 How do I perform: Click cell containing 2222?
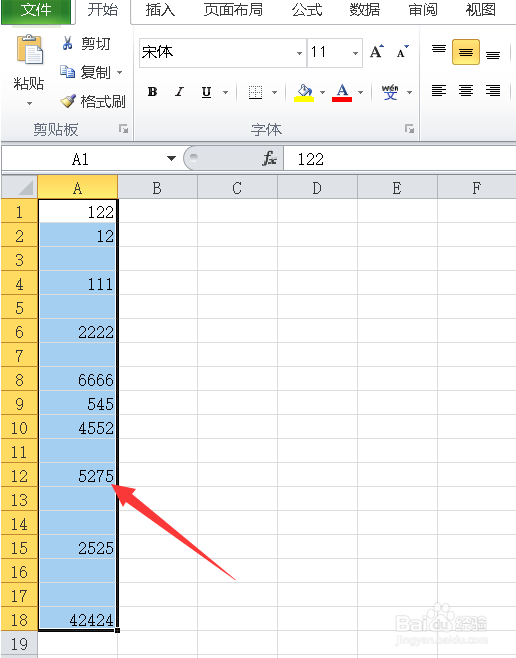(x=78, y=332)
